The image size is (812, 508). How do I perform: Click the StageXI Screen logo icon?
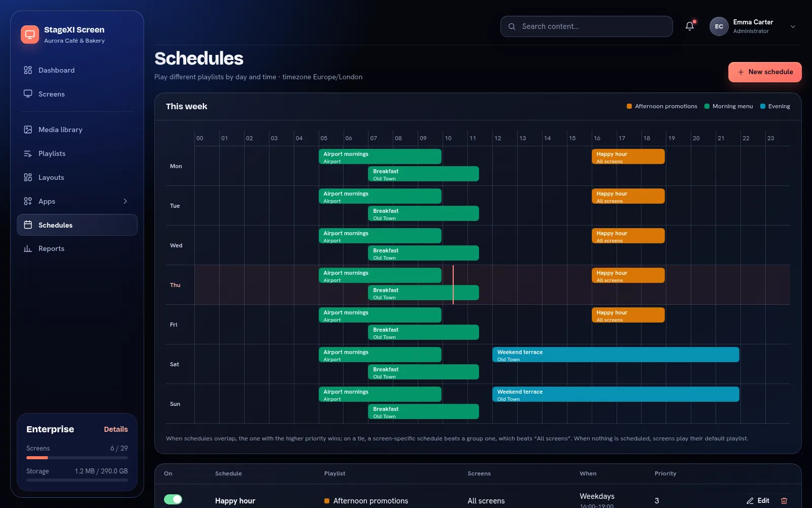click(x=30, y=35)
